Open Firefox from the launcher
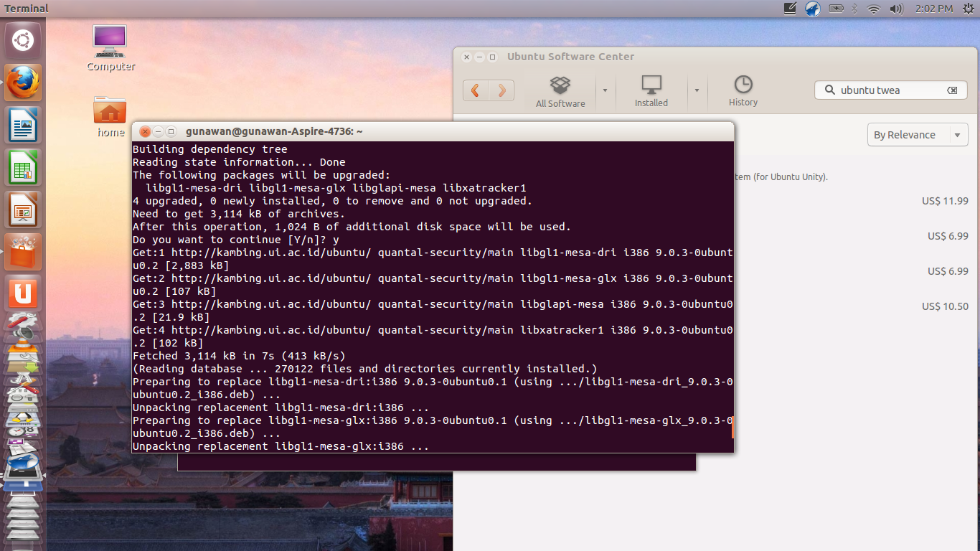The height and width of the screenshot is (551, 980). [23, 82]
